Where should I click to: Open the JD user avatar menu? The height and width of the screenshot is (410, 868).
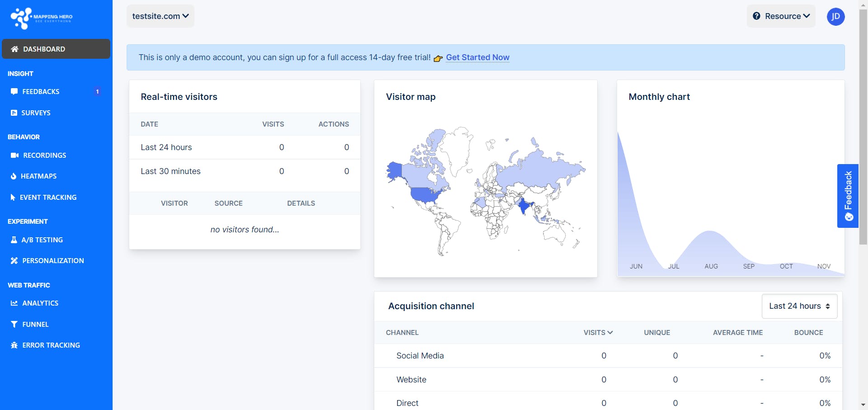coord(835,17)
